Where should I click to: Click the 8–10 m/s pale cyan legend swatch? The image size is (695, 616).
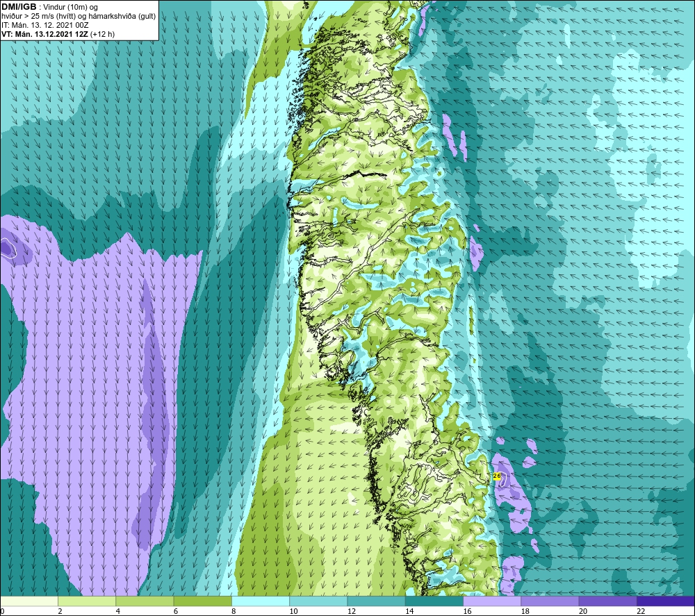(261, 601)
